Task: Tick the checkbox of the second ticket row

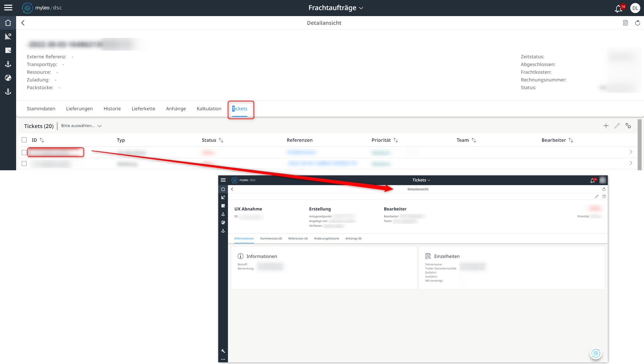Action: (x=24, y=164)
